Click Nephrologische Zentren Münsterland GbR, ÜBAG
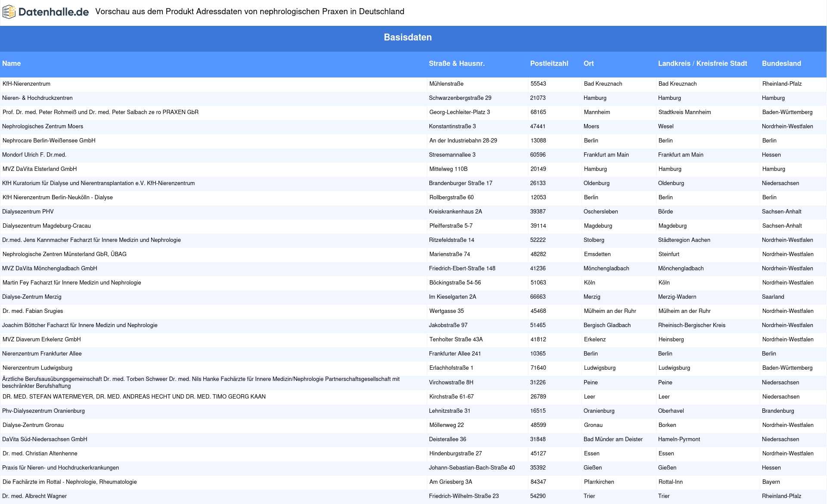 [64, 254]
